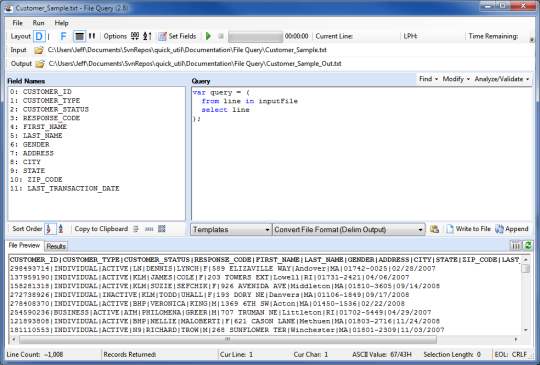Click preview vertical scrollbar down arrow
Image resolution: width=540 pixels, height=365 pixels.
pos(526,330)
